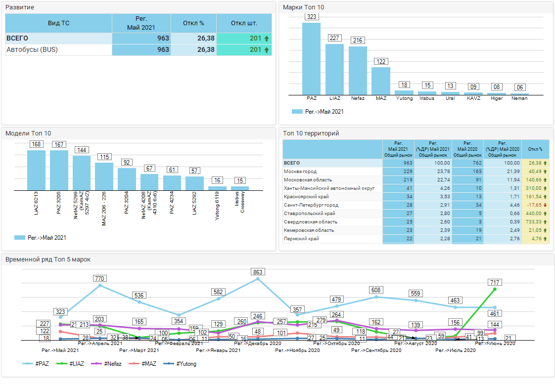Click the Вид ТС column header
555x392 pixels.
pos(58,23)
